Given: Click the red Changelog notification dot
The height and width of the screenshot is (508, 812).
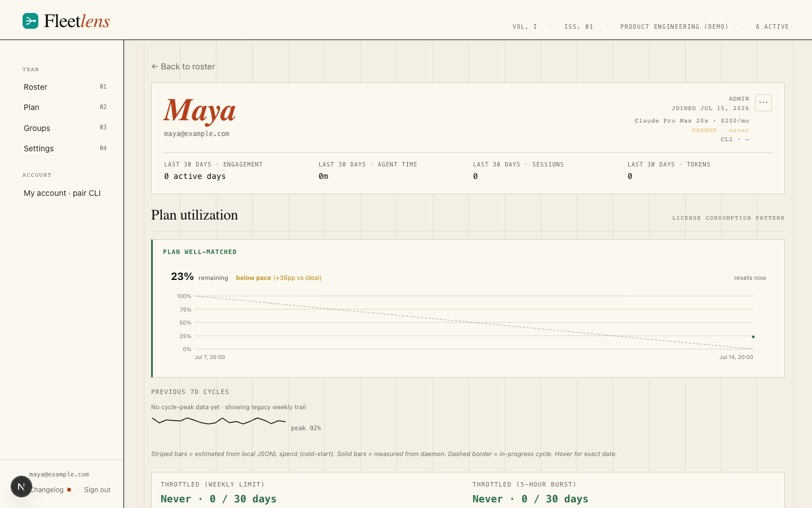Looking at the screenshot, I should pyautogui.click(x=69, y=489).
